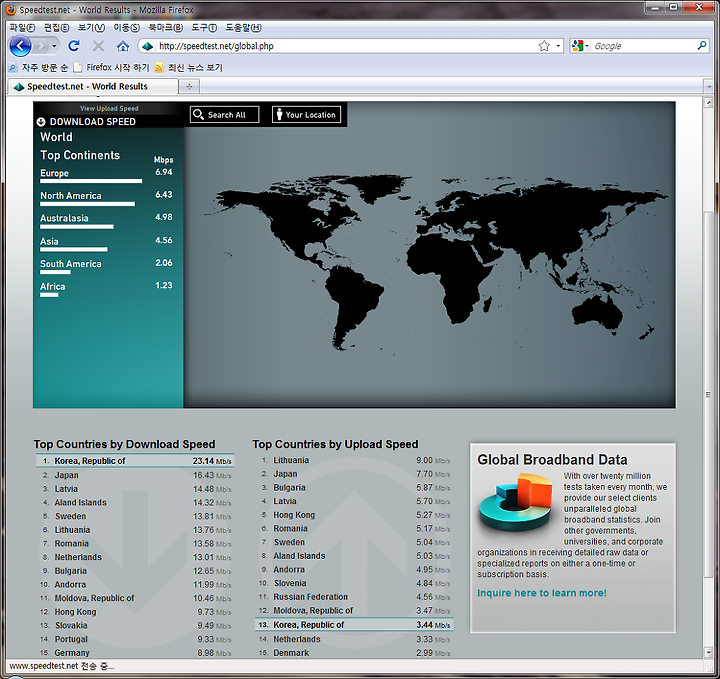Go to the Home page icon
Viewport: 720px width, 679px height.
click(123, 46)
